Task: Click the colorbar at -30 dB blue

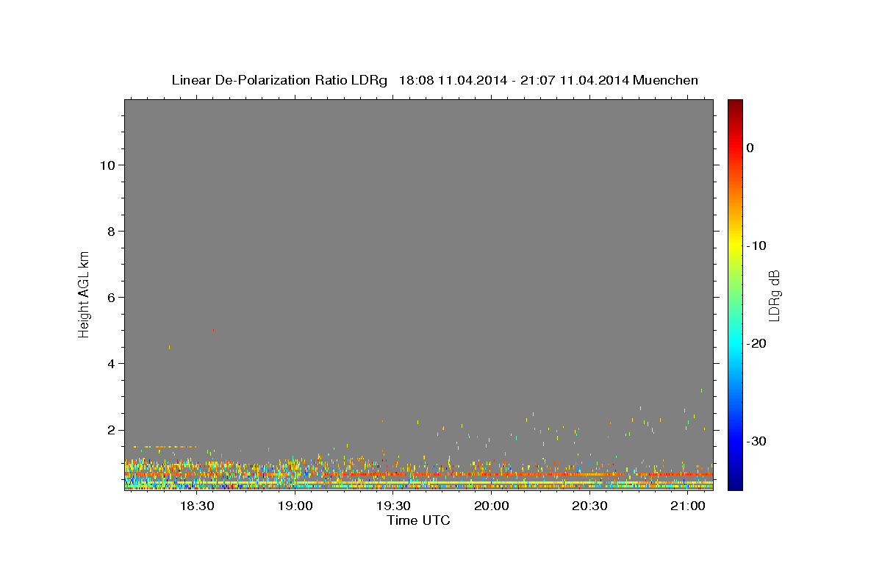Action: pyautogui.click(x=735, y=441)
